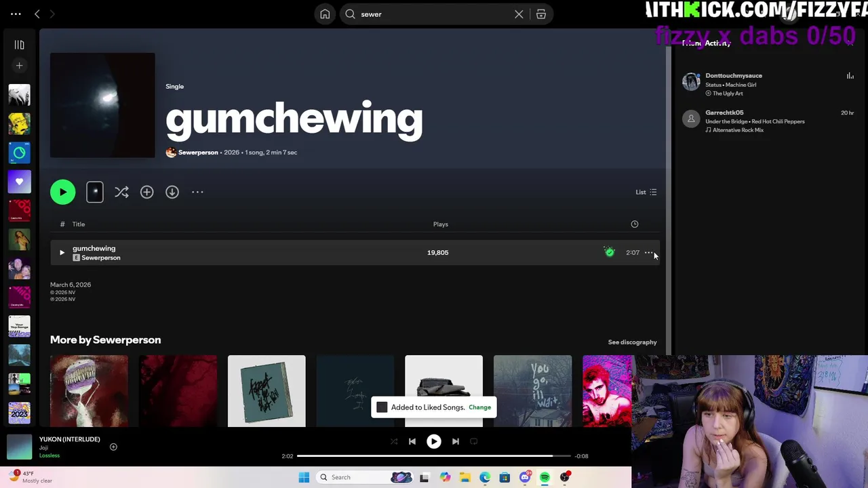Toggle Liked Songs green check on gumchewing track
This screenshot has height=488, width=868.
pyautogui.click(x=610, y=252)
